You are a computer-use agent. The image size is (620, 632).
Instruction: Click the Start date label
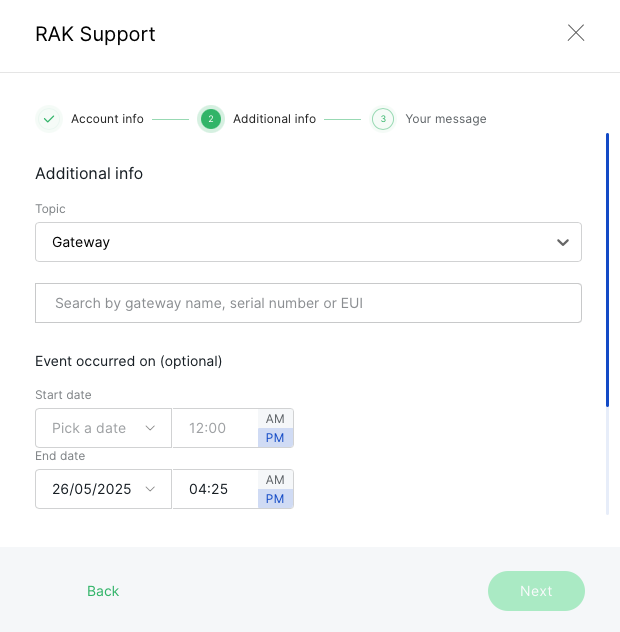coord(63,395)
